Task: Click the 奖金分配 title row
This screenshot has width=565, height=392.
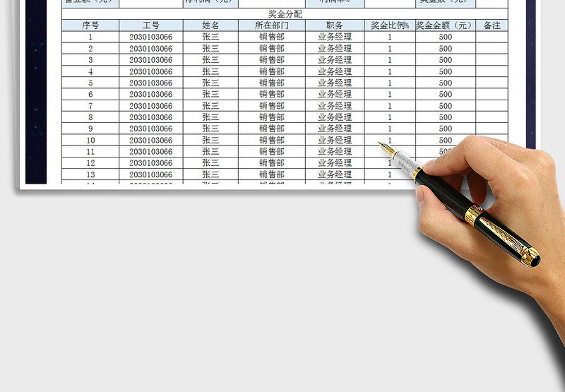Action: click(x=285, y=14)
